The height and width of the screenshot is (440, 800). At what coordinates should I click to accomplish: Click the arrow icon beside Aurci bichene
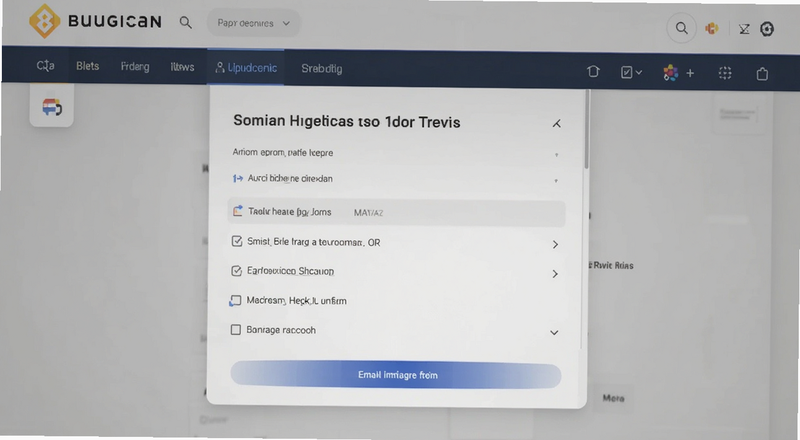tap(237, 178)
